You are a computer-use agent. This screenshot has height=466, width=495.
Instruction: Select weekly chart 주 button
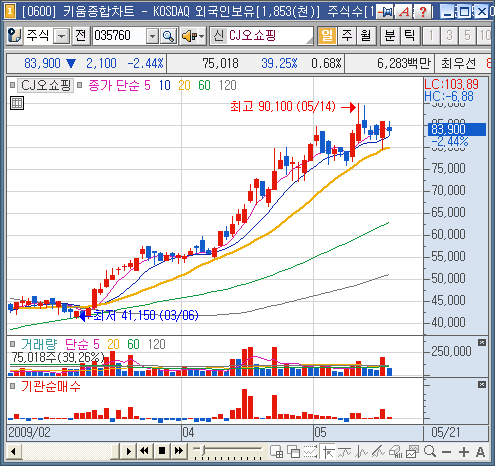tap(347, 36)
